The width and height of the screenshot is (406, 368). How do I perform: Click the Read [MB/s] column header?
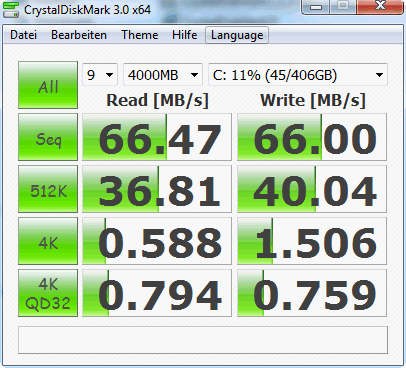[157, 100]
